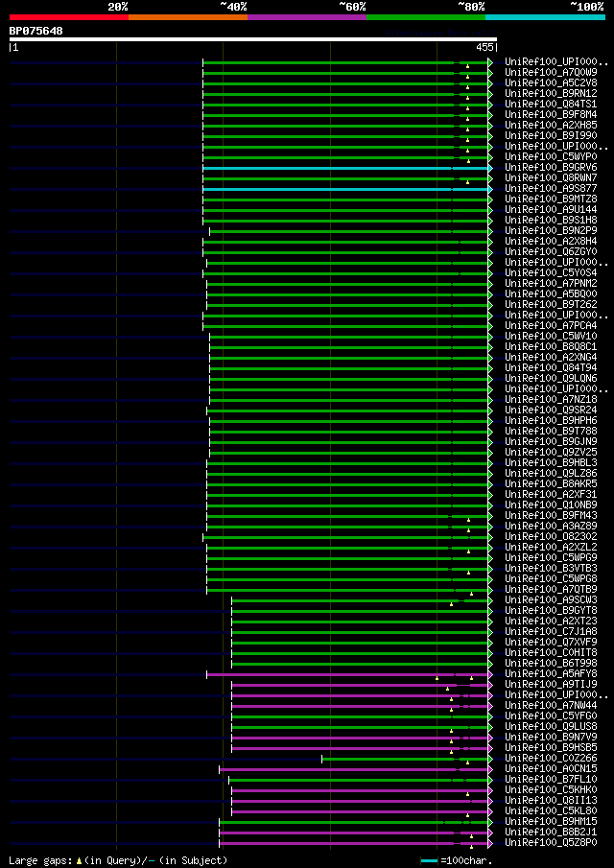
Task: Select hit label UniRef100_B9MTZ8
Action: click(551, 199)
